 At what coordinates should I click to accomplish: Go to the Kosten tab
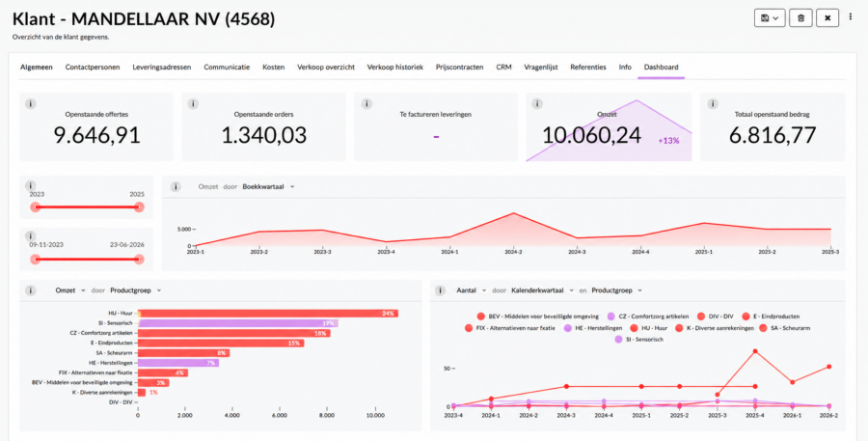(274, 67)
